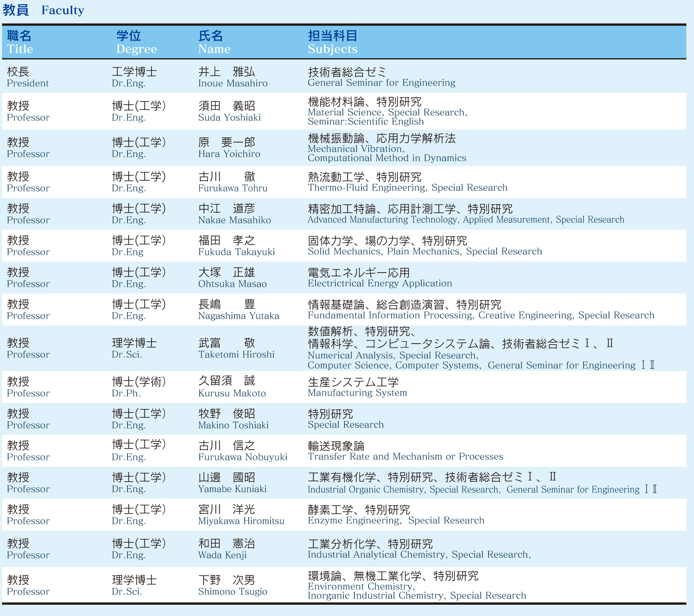Select the name 'Nagashima Yutaka'
This screenshot has width=694, height=616.
pyautogui.click(x=239, y=316)
